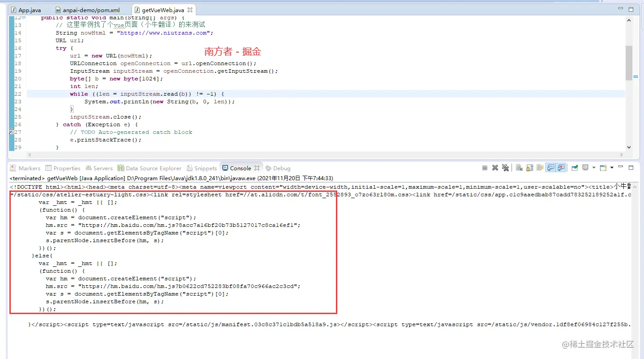Click the Display Selected Console icon

586,168
